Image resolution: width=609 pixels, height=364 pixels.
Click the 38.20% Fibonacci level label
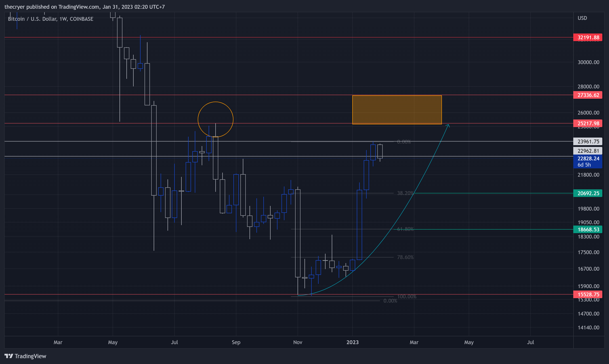[x=405, y=193]
